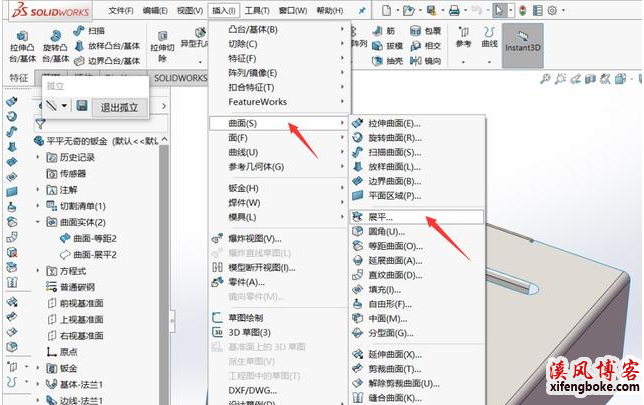Expand 方程式 tree node
Screen dimensions: 644x405
(38, 271)
